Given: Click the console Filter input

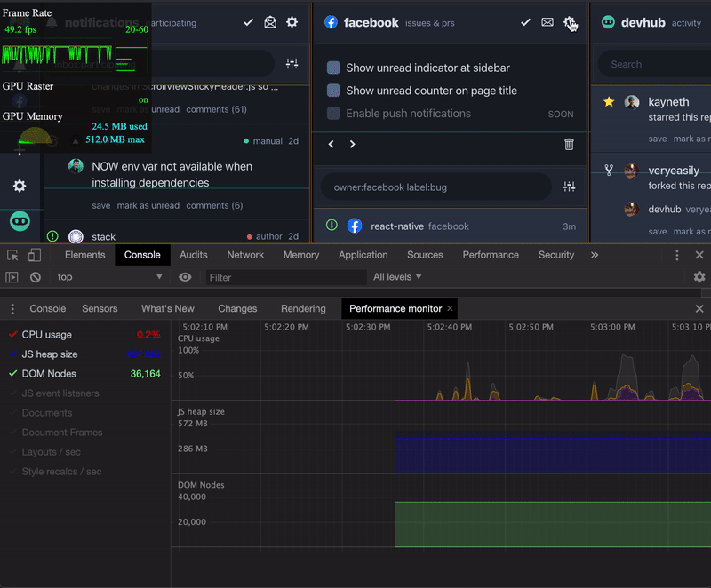Looking at the screenshot, I should (x=286, y=277).
